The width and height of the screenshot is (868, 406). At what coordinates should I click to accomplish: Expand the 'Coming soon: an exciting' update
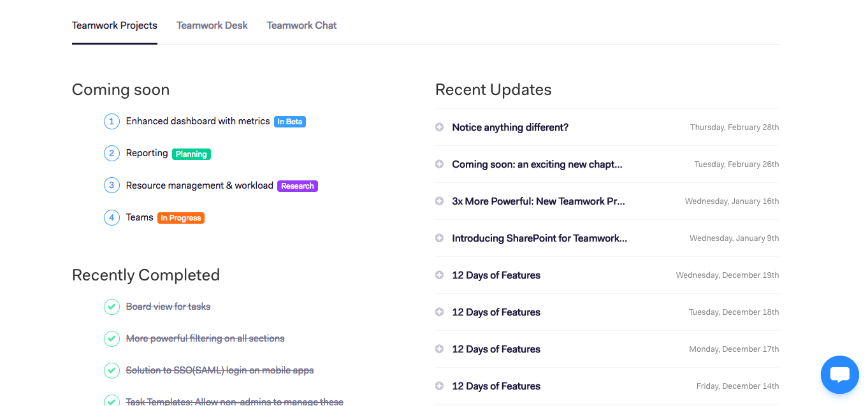(439, 164)
